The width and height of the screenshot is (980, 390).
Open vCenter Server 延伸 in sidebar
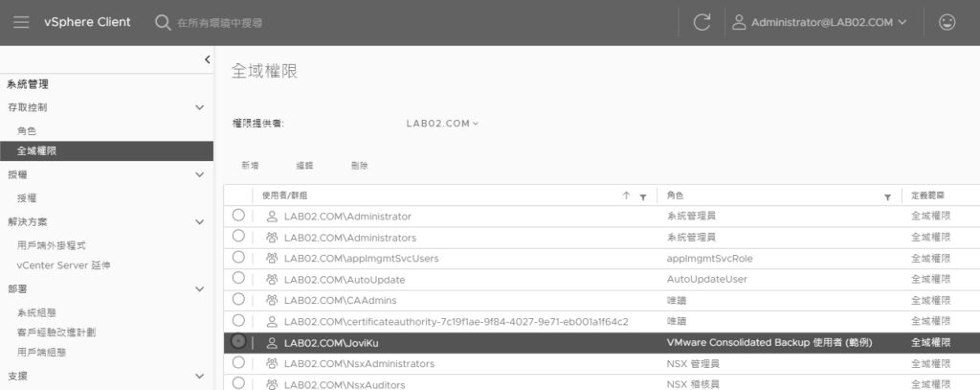[x=64, y=265]
